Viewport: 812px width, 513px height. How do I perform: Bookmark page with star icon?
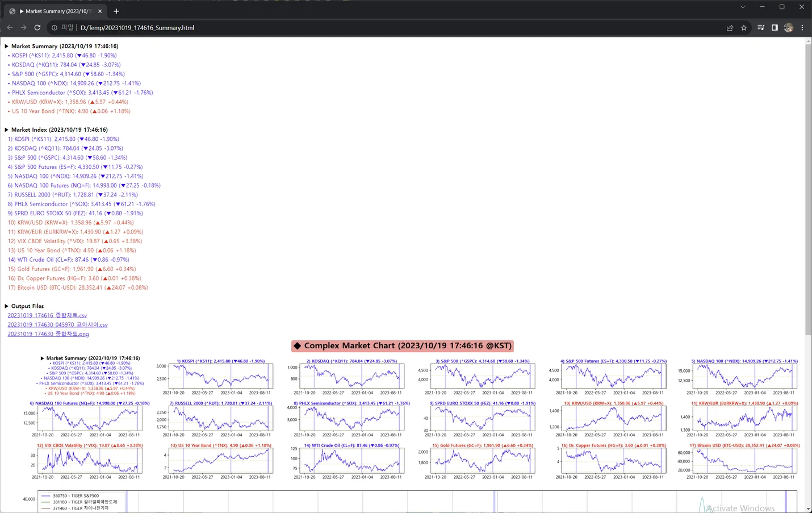[744, 27]
